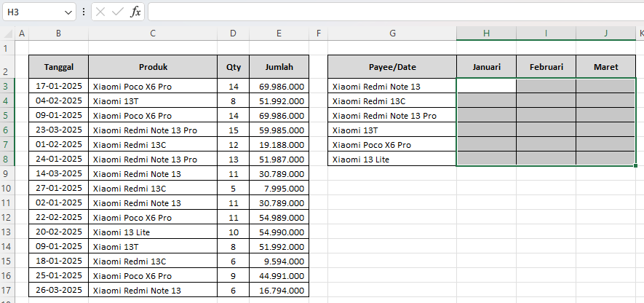Click the Cancel X icon in formula bar
Image resolution: width=644 pixels, height=303 pixels.
(x=100, y=12)
